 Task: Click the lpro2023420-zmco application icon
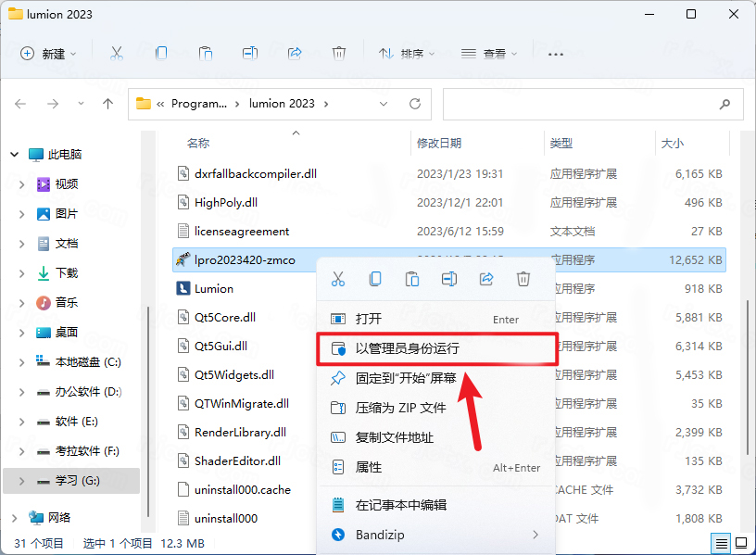(x=183, y=259)
